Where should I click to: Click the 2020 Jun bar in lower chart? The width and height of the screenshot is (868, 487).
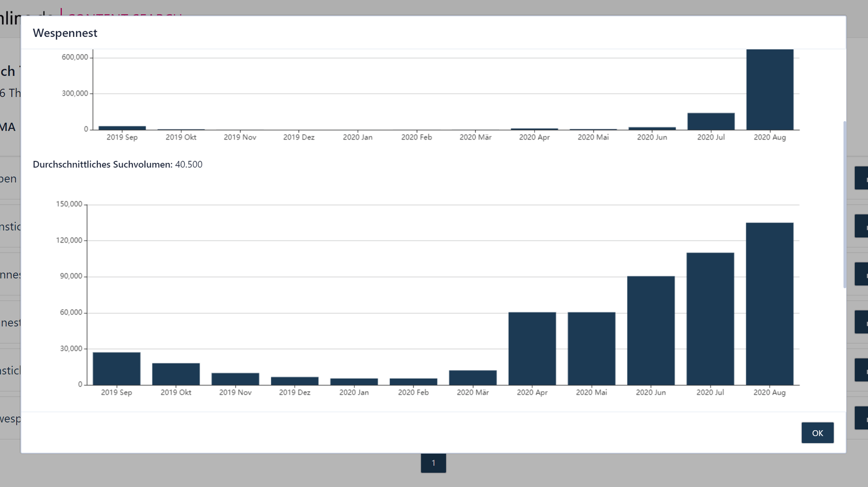point(651,331)
